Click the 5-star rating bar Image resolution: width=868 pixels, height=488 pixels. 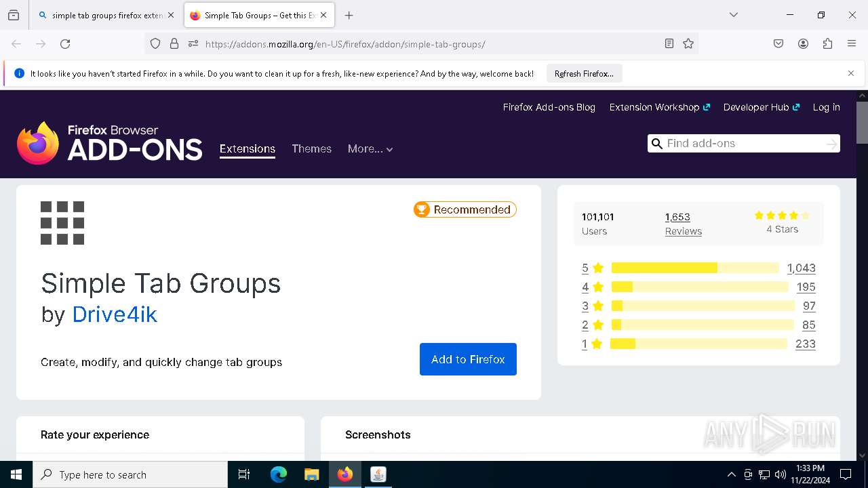coord(696,268)
